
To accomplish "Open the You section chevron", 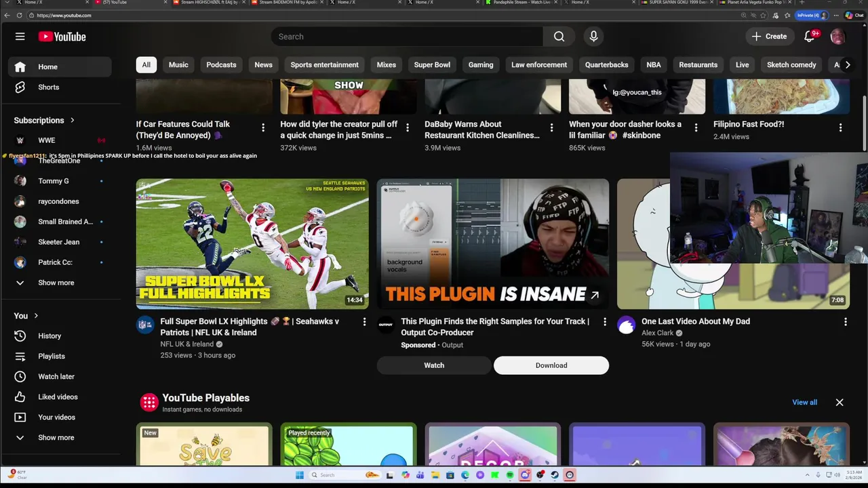I will tap(36, 316).
